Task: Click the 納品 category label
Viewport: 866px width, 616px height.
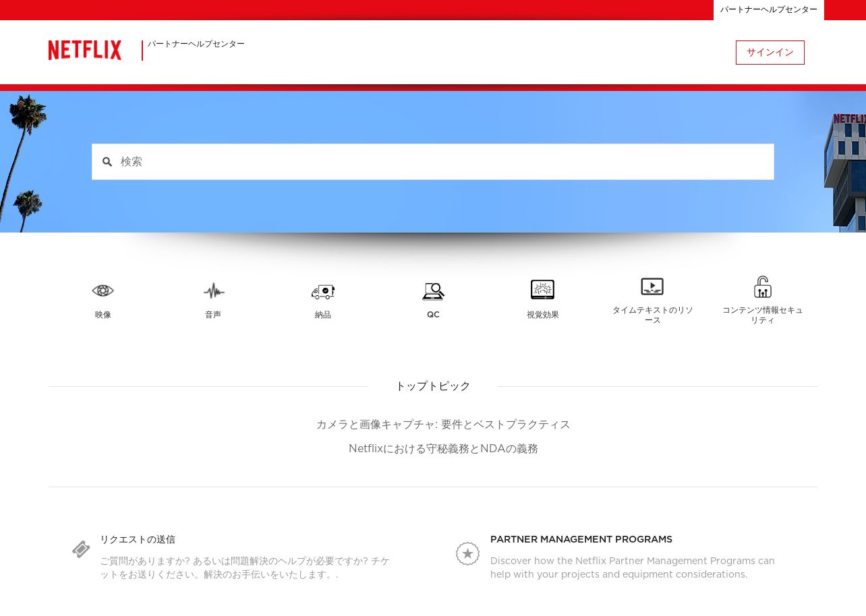Action: point(323,315)
